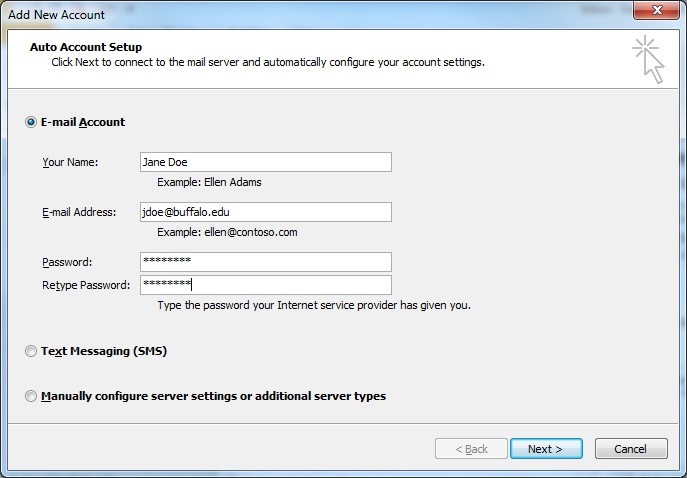687x478 pixels.
Task: Click the Retype Password input box
Action: [265, 285]
